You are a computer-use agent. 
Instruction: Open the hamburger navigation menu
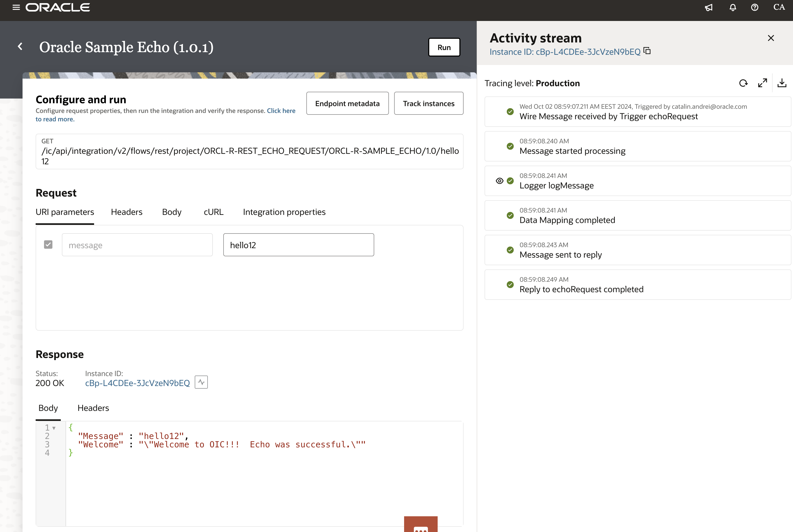pyautogui.click(x=16, y=7)
